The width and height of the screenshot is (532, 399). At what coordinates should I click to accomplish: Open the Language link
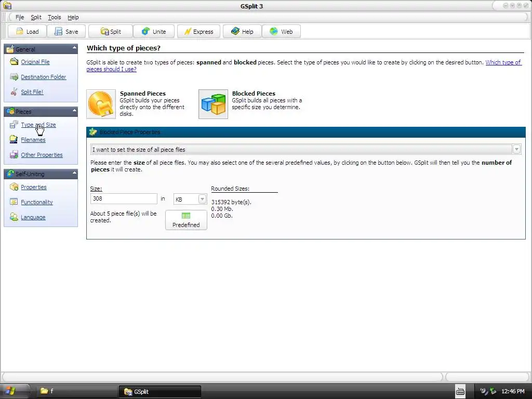coord(33,218)
